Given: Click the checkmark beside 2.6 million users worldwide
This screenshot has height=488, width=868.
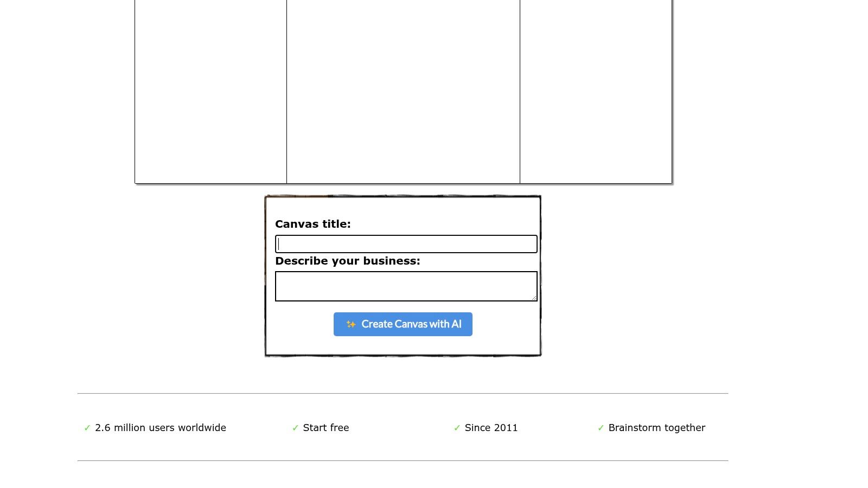Looking at the screenshot, I should pos(87,428).
